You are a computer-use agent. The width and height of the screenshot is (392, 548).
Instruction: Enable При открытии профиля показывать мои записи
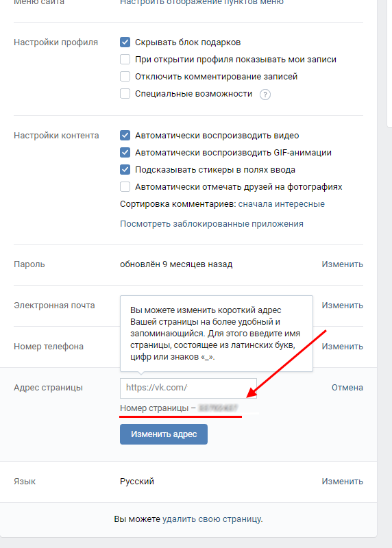[125, 60]
